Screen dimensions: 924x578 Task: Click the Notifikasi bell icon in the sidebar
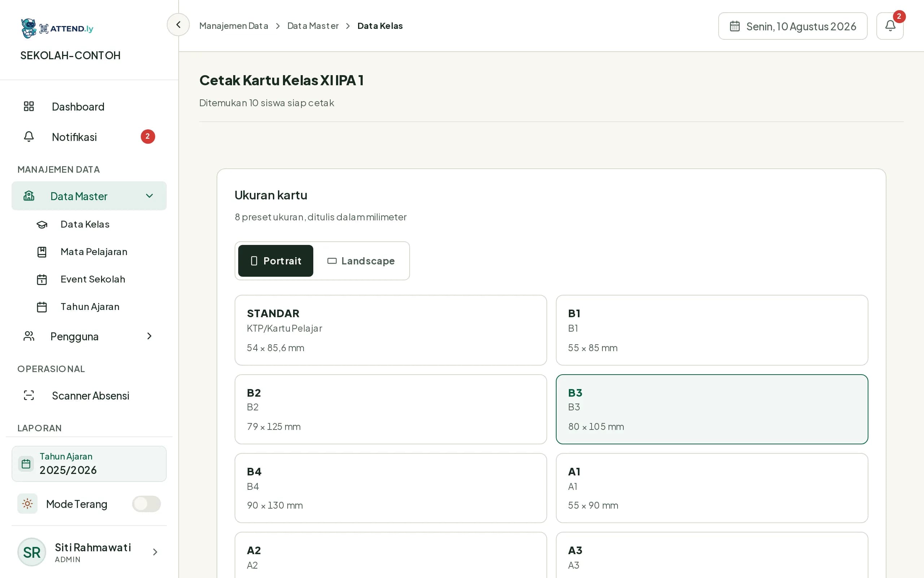29,137
